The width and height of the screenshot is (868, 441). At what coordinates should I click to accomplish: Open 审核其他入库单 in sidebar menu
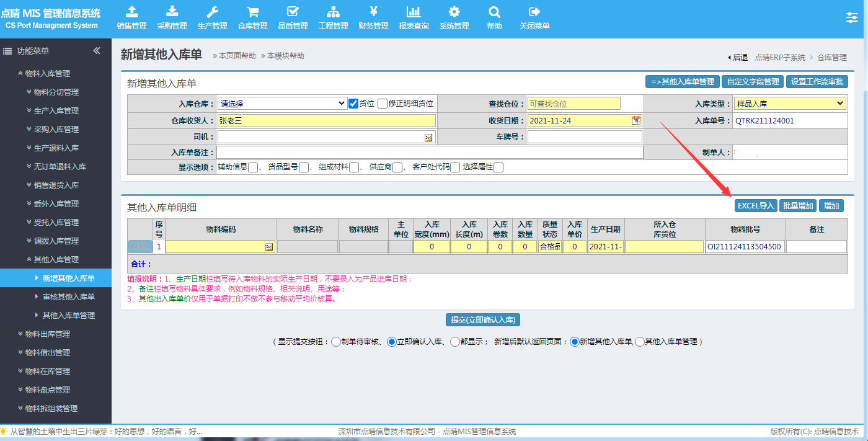pos(68,296)
